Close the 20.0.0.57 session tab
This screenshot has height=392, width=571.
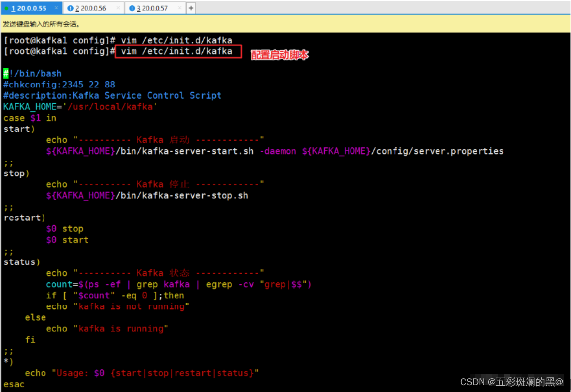[179, 8]
